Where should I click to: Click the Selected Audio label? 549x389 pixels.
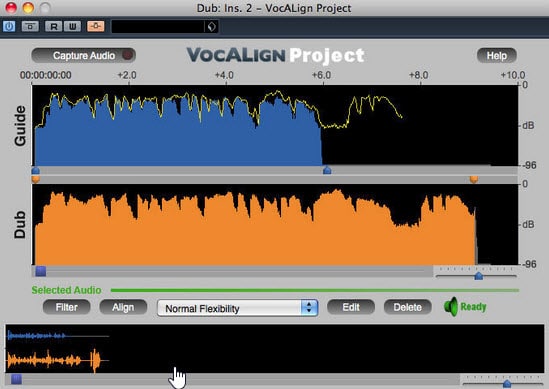tap(66, 290)
